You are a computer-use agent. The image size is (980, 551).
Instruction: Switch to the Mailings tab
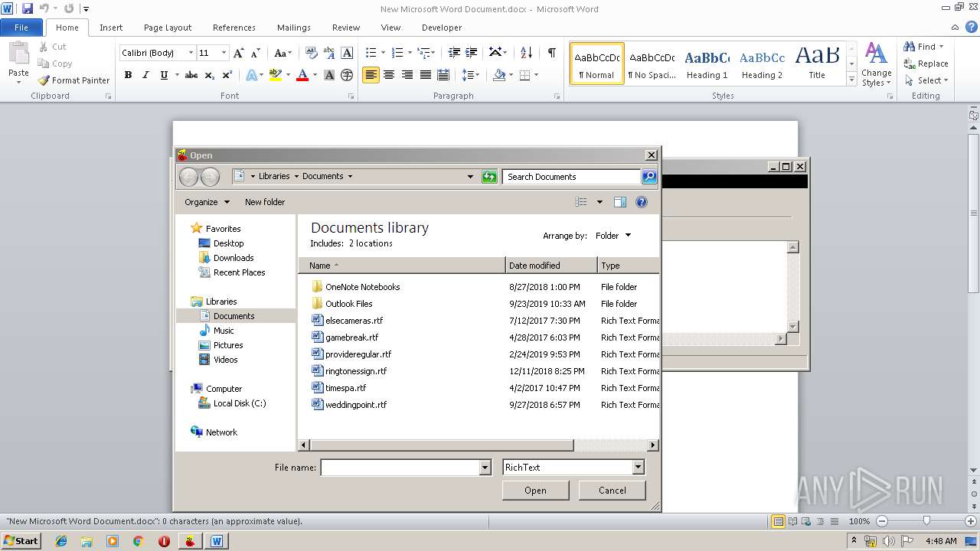click(x=294, y=28)
